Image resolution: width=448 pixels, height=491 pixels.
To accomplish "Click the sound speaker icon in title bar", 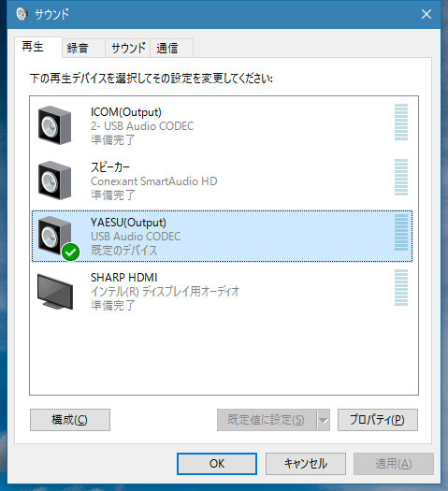I will (22, 14).
